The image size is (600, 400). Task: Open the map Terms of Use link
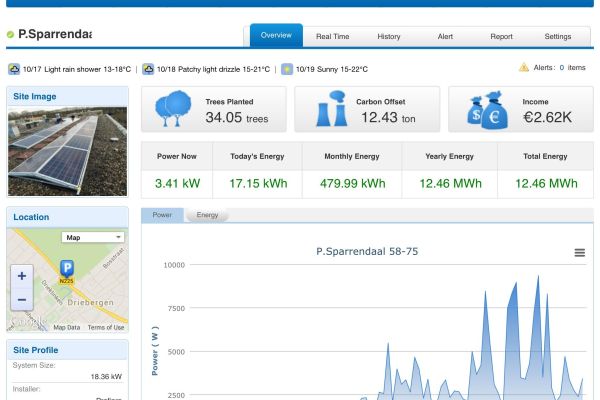click(106, 327)
